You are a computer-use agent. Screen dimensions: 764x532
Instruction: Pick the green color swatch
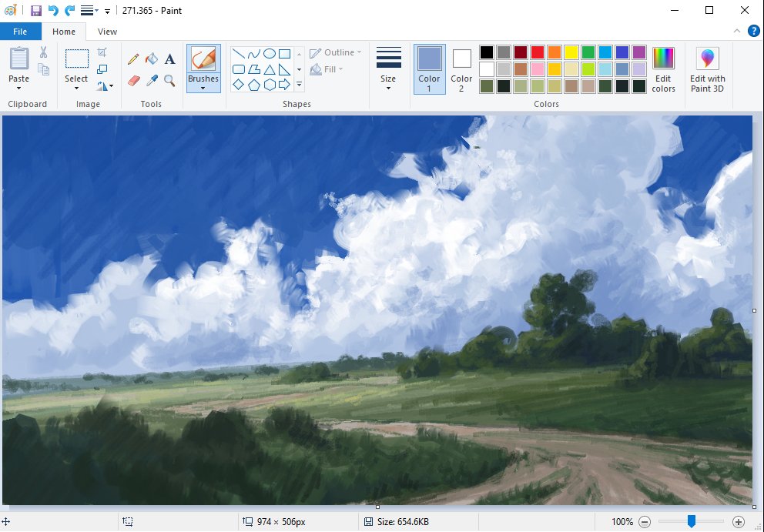(x=588, y=52)
